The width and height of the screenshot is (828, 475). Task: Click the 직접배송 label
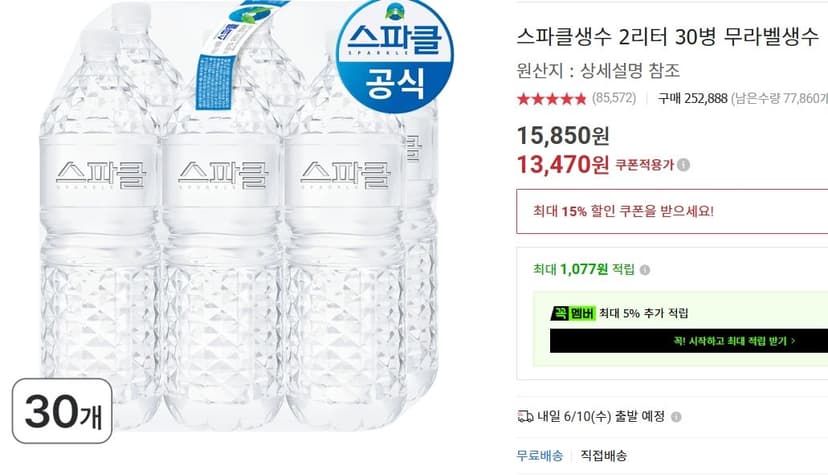[604, 456]
